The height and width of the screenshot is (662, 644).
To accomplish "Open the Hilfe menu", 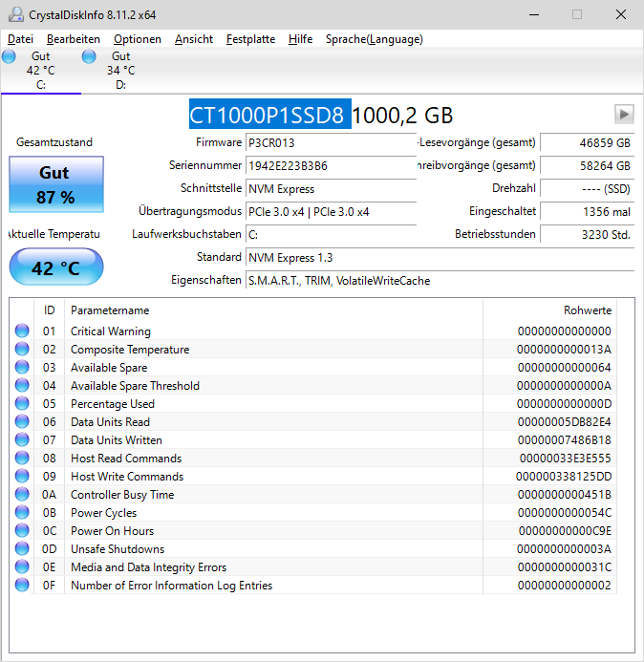I will pos(301,39).
